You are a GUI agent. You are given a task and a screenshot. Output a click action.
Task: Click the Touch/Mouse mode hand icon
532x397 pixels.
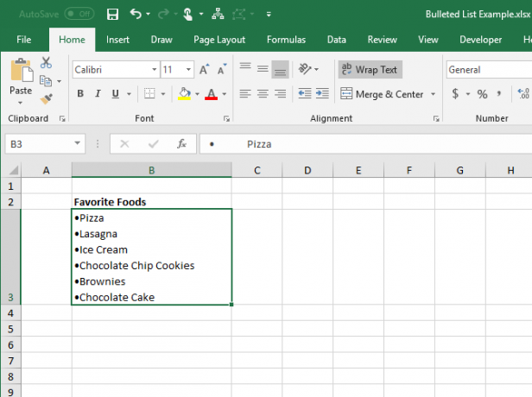pyautogui.click(x=188, y=14)
